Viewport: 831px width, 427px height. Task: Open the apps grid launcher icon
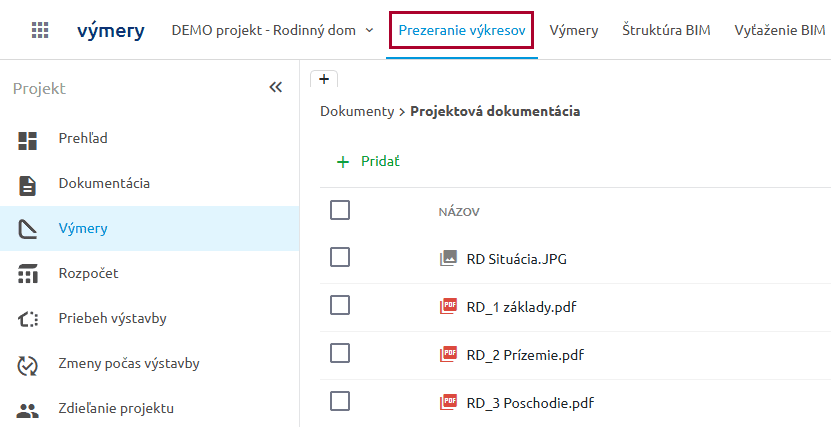click(x=40, y=30)
